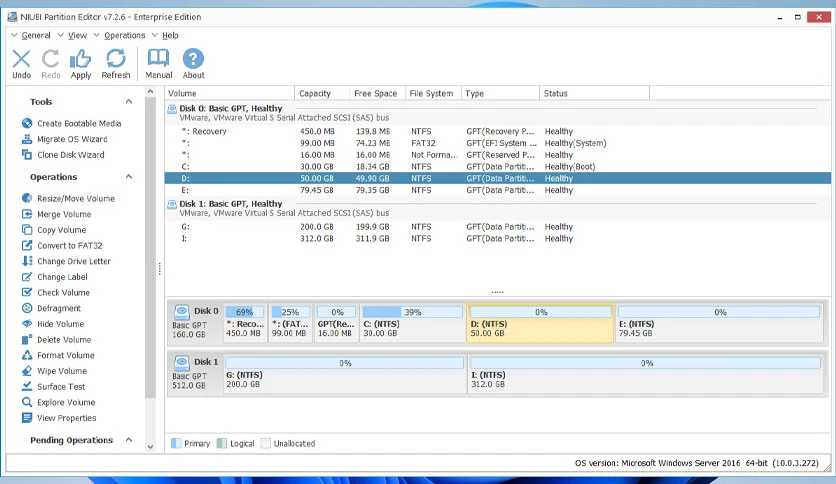The image size is (836, 484).
Task: Collapse the Tools section chevron
Action: 129,102
